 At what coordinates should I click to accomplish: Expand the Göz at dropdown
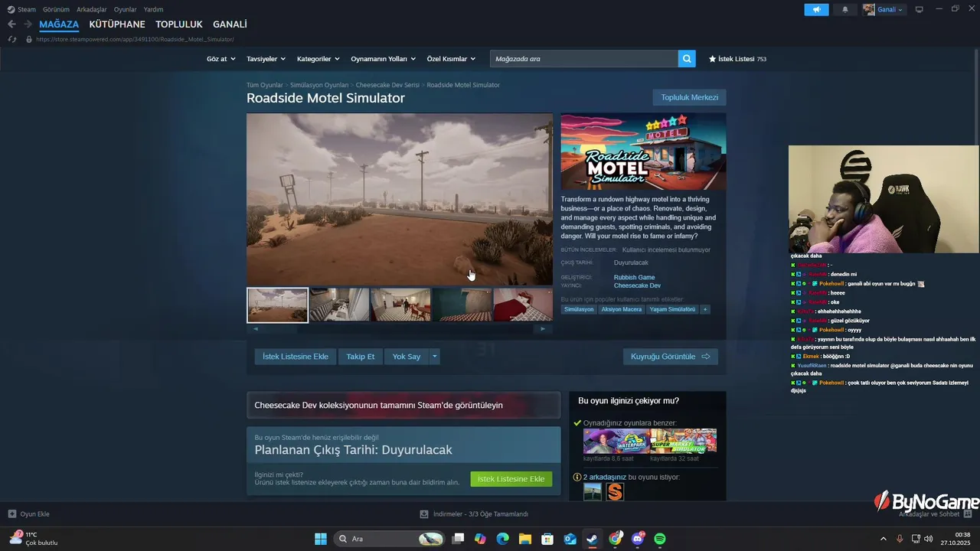(x=220, y=59)
